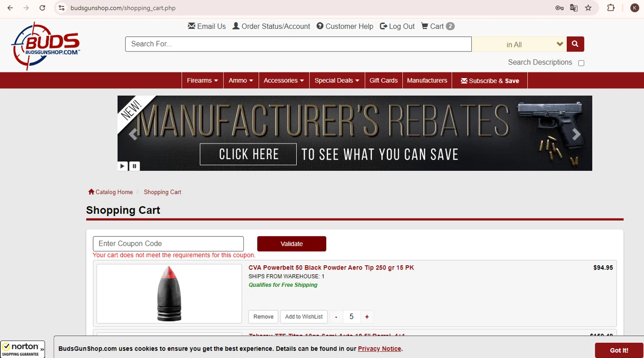
Task: Open Customer Help page
Action: (345, 26)
